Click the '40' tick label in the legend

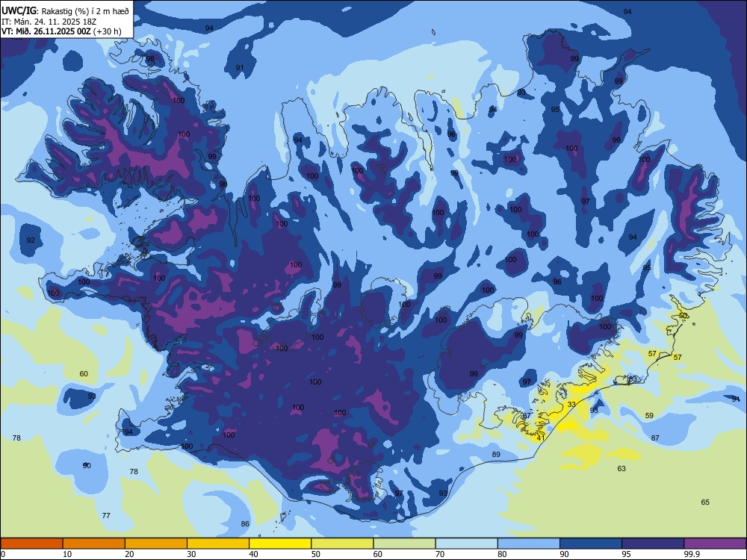tap(253, 554)
